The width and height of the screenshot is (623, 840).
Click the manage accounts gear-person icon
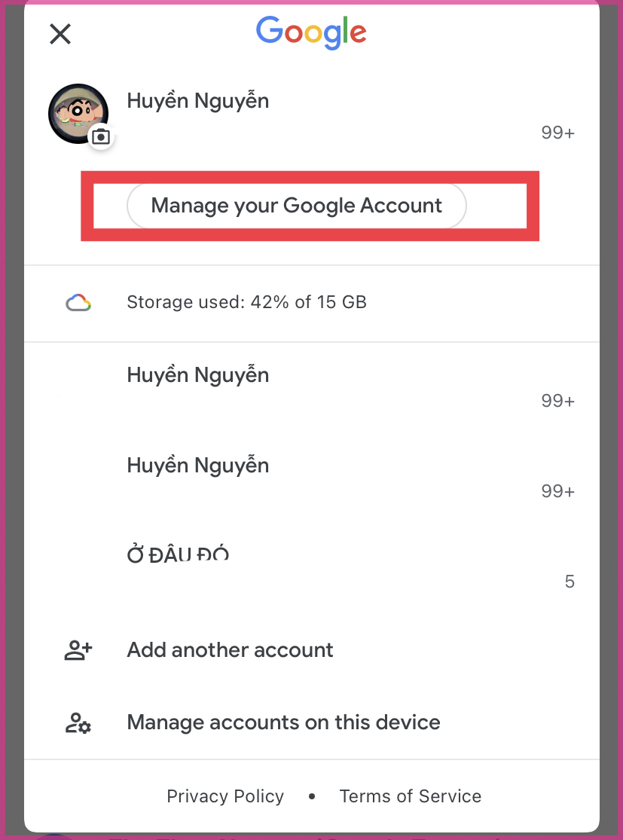coord(78,722)
